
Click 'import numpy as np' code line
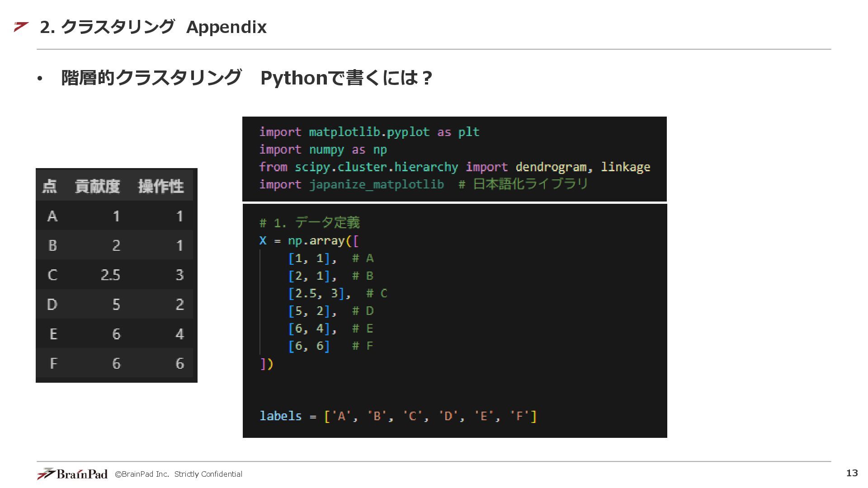[x=323, y=150]
